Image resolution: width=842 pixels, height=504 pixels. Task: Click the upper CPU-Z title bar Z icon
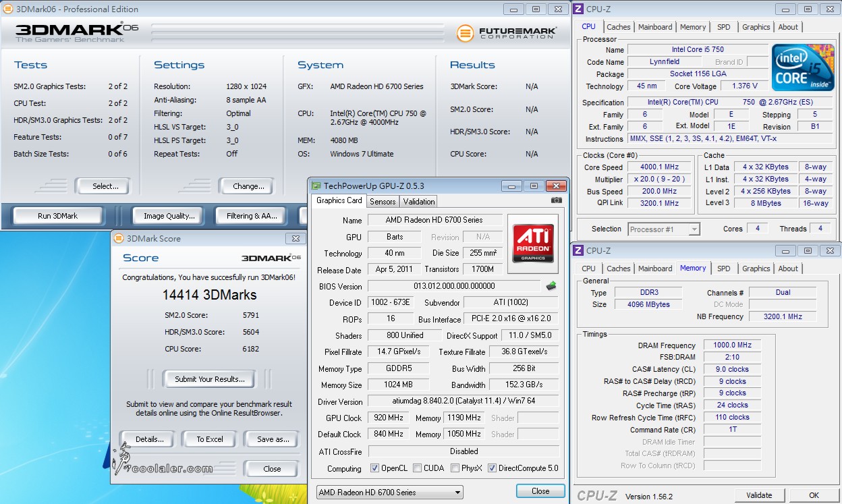pos(578,9)
